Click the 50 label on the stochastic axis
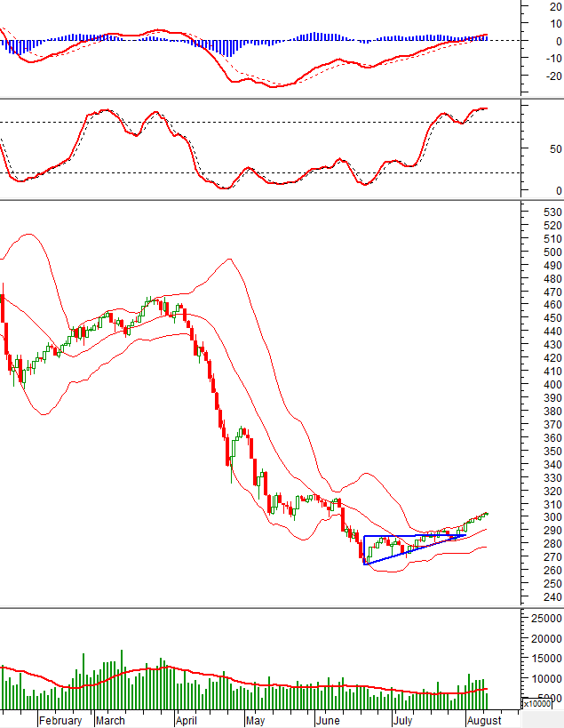 (x=556, y=149)
